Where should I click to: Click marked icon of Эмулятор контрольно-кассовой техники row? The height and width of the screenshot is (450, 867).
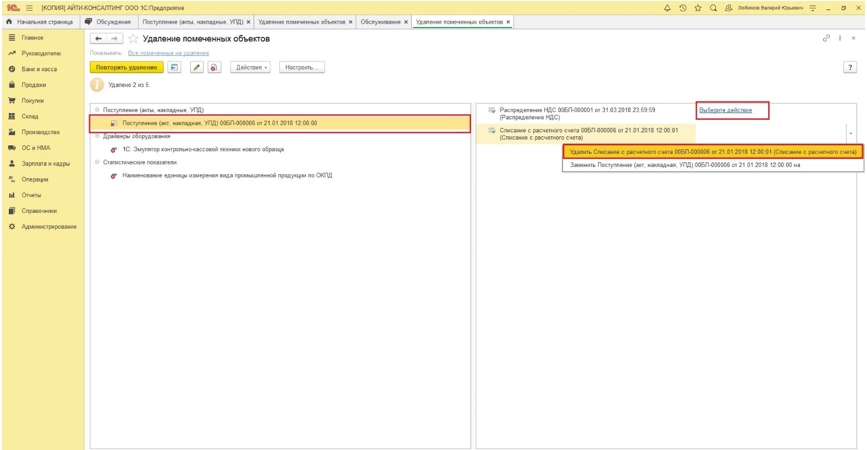click(x=113, y=150)
